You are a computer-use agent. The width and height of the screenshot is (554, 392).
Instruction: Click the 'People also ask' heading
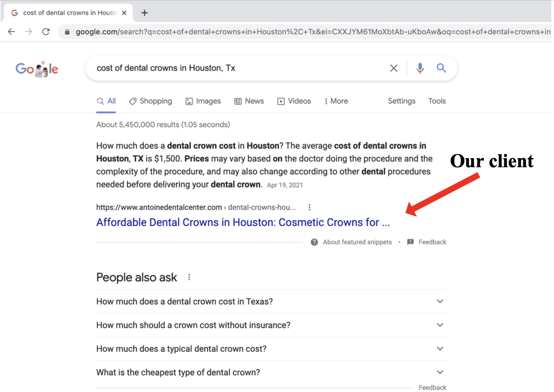pyautogui.click(x=137, y=277)
